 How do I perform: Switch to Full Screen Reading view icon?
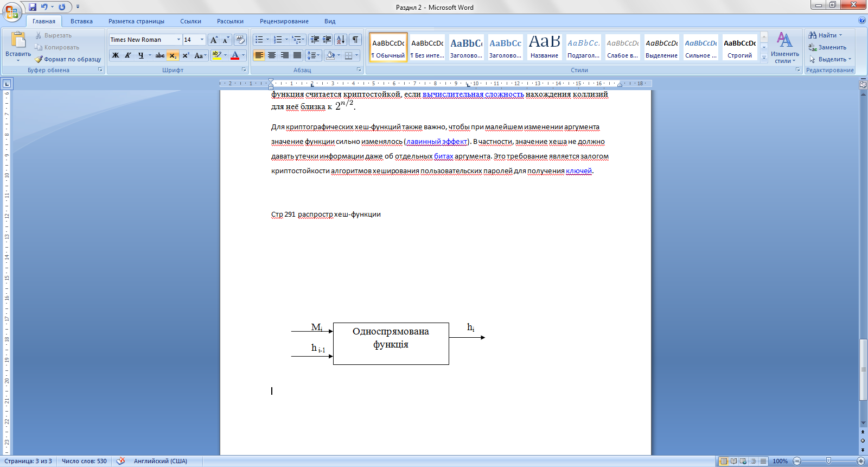click(733, 461)
